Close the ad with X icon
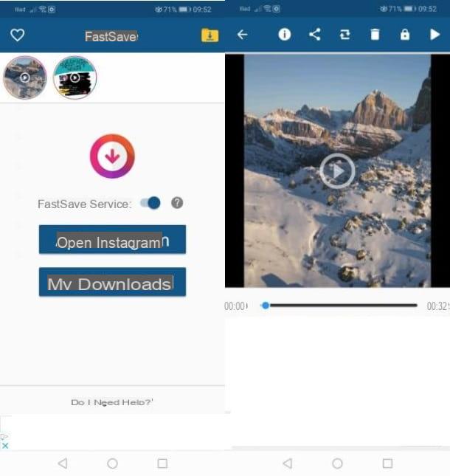This screenshot has height=476, width=450. [5, 446]
